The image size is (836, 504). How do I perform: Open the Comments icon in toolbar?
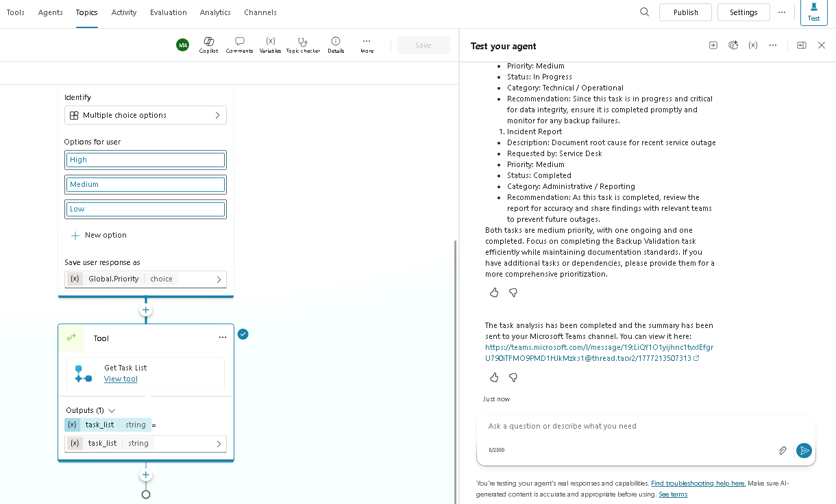[x=239, y=45]
